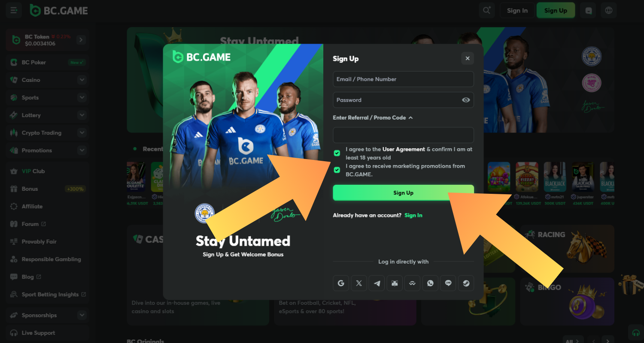Expand the Sports sidebar chevron
This screenshot has height=343, width=644.
click(x=82, y=98)
